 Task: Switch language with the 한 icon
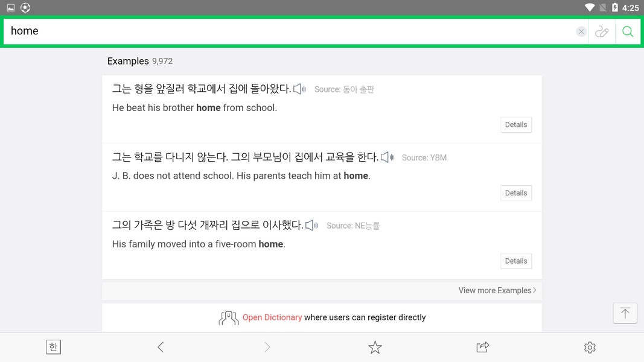coord(53,348)
